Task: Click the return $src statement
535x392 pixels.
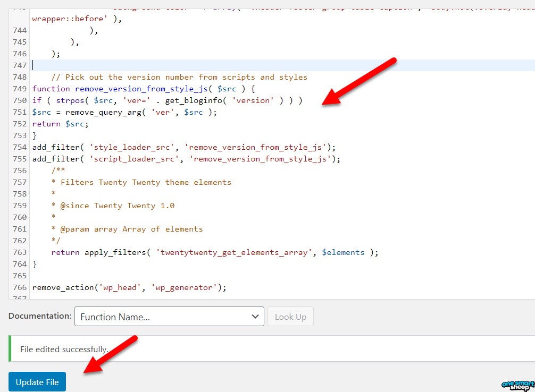Action: [58, 123]
